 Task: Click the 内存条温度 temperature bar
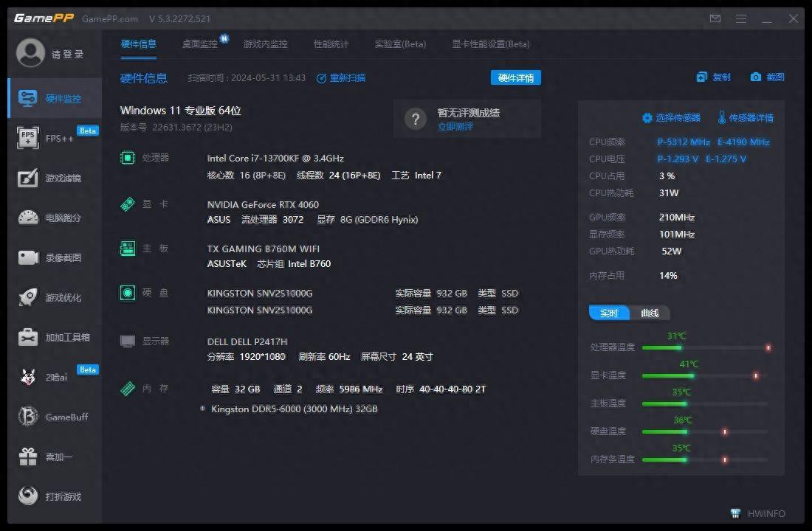tap(706, 459)
